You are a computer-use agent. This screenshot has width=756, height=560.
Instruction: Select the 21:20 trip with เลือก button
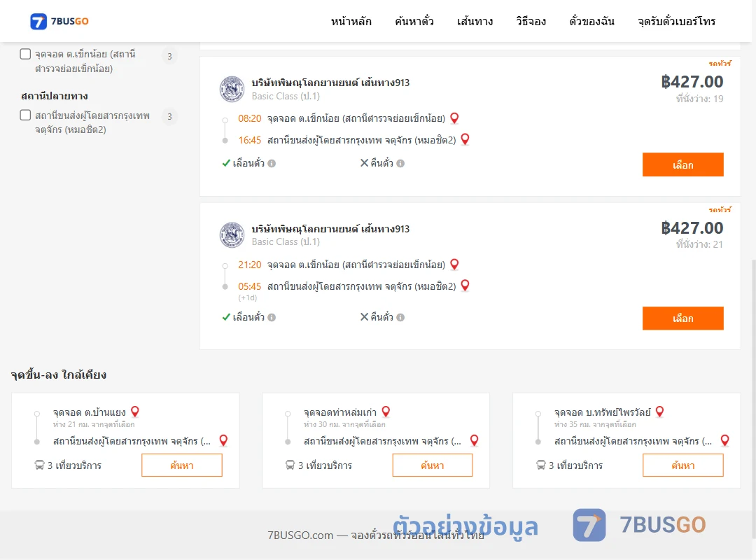pos(682,318)
